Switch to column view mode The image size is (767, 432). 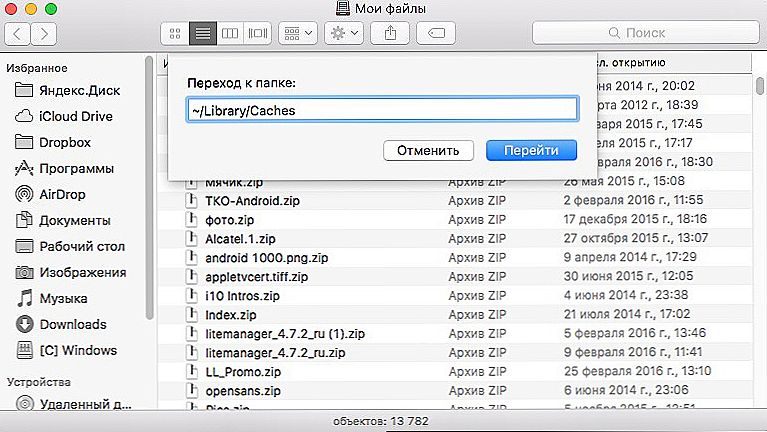point(230,33)
